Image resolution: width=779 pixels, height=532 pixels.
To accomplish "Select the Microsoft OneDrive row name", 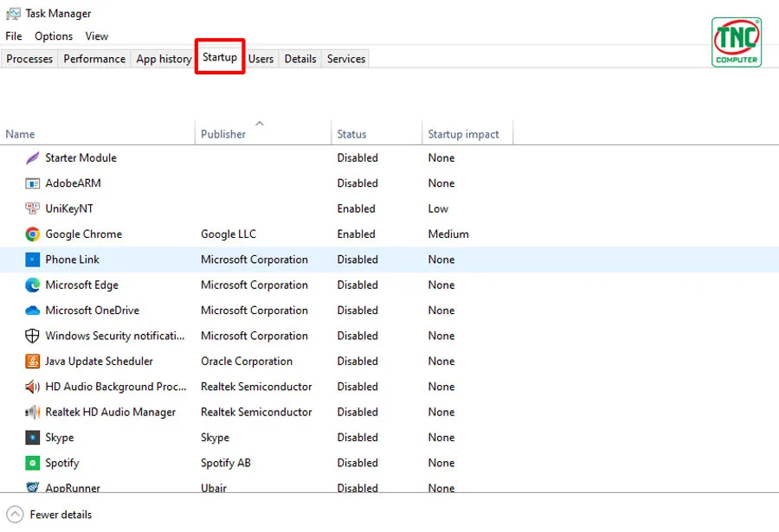I will (93, 311).
